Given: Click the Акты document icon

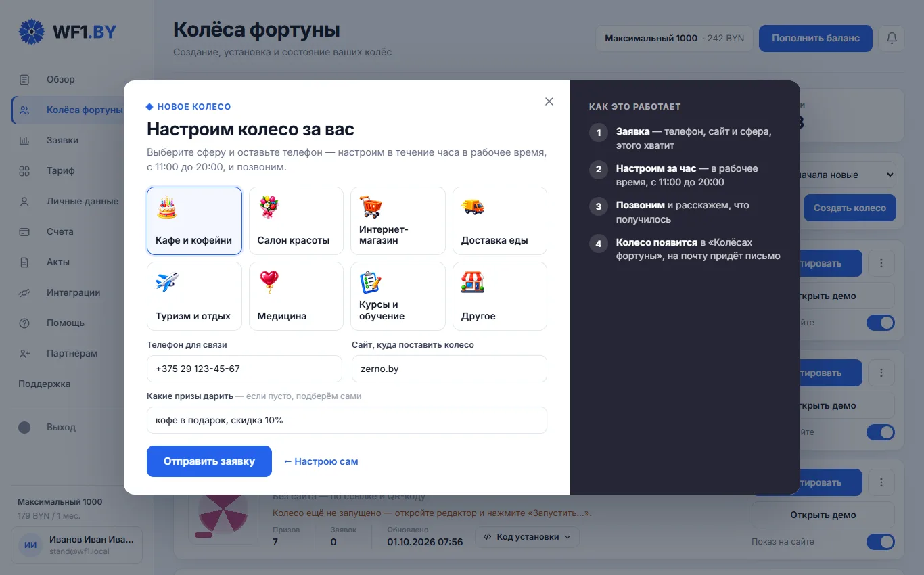Looking at the screenshot, I should (x=24, y=262).
